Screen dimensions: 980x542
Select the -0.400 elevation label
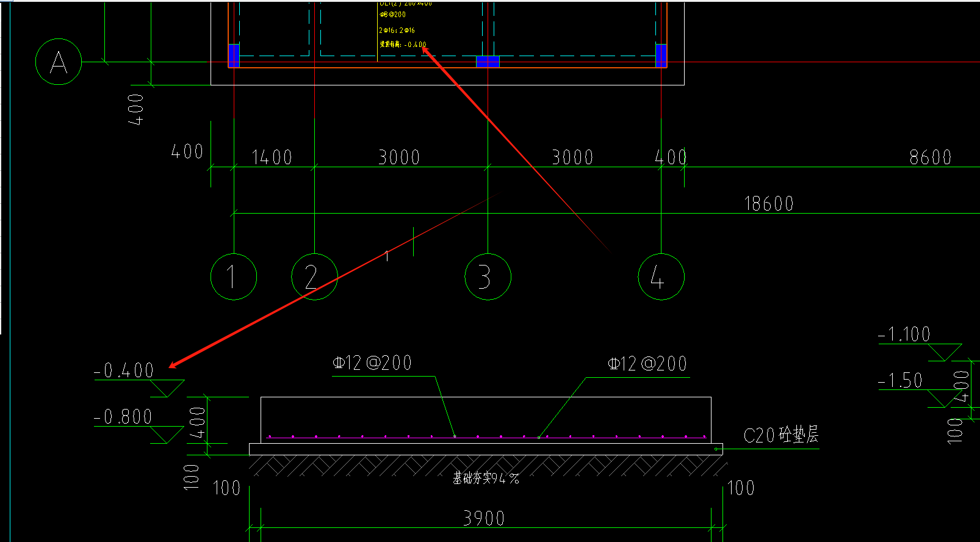coord(124,370)
